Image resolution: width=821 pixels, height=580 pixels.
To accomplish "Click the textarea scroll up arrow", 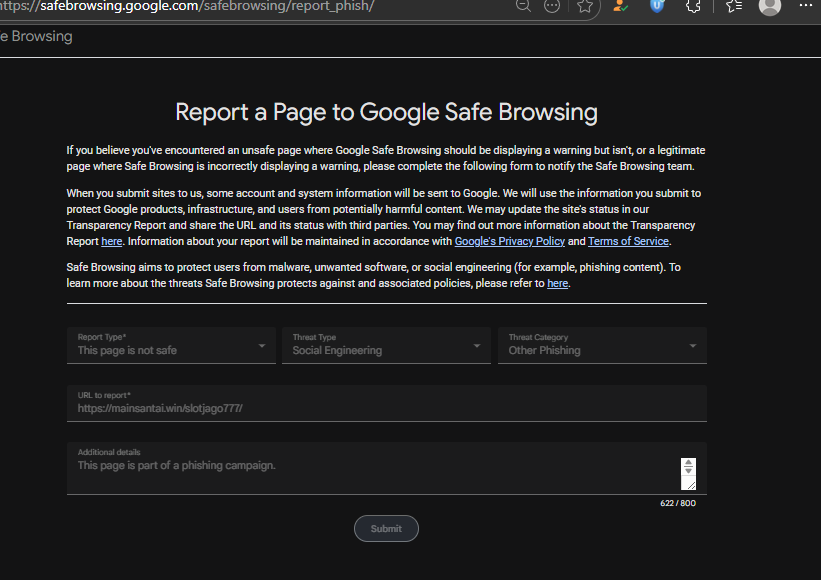I will pos(689,463).
